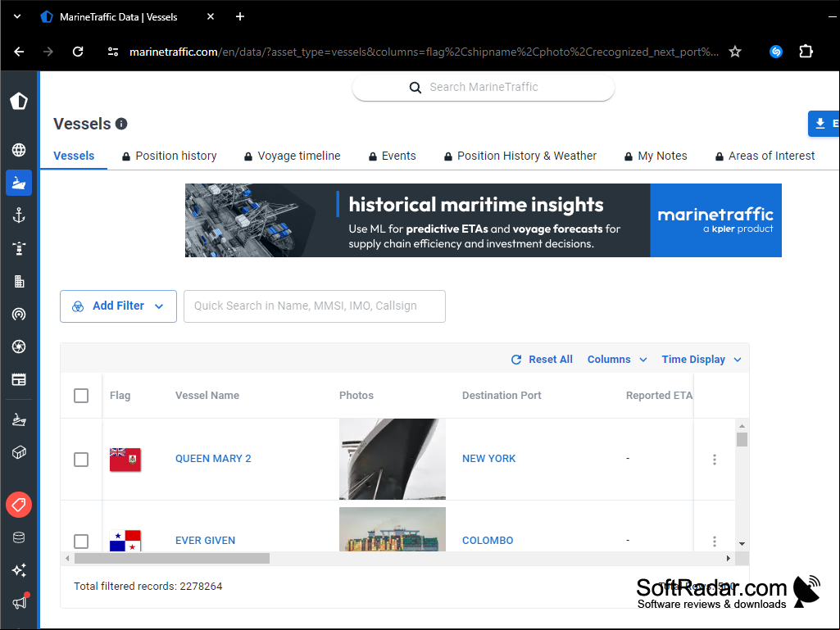Image resolution: width=840 pixels, height=630 pixels.
Task: Open the Areas of Interest tab
Action: click(765, 156)
